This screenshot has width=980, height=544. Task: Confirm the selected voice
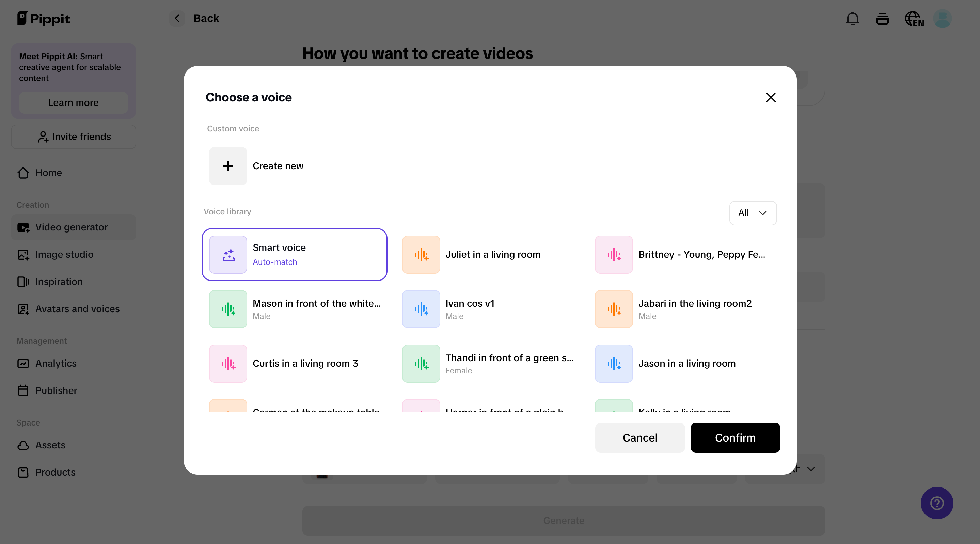click(735, 437)
